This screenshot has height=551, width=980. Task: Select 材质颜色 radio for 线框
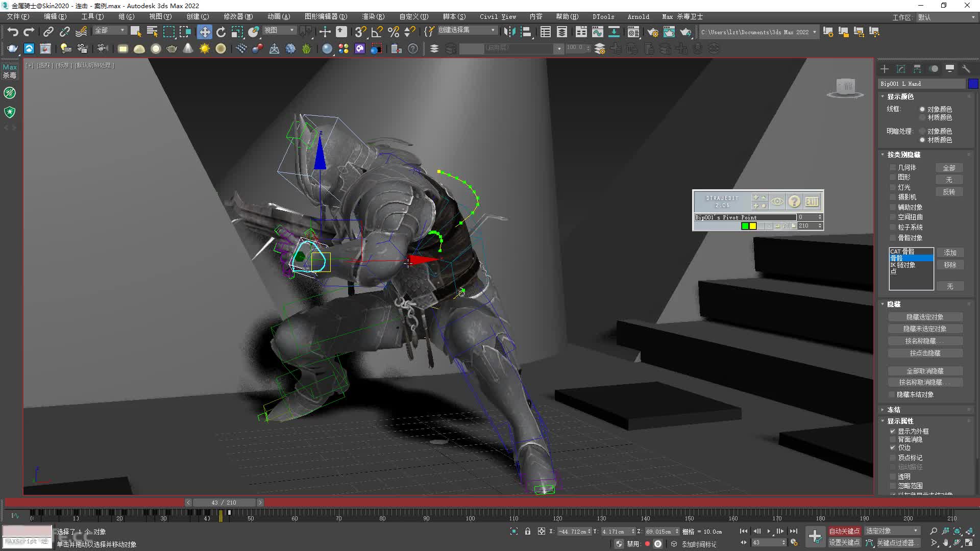point(922,117)
